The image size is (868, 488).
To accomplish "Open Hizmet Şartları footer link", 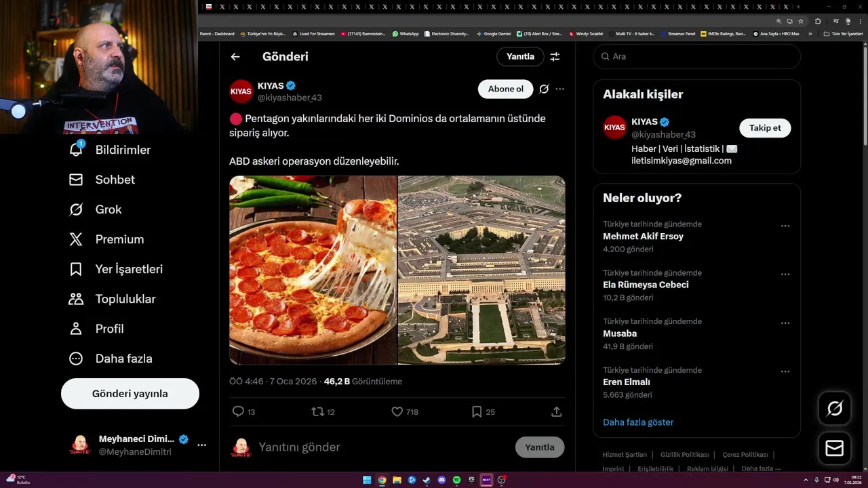I will [625, 455].
